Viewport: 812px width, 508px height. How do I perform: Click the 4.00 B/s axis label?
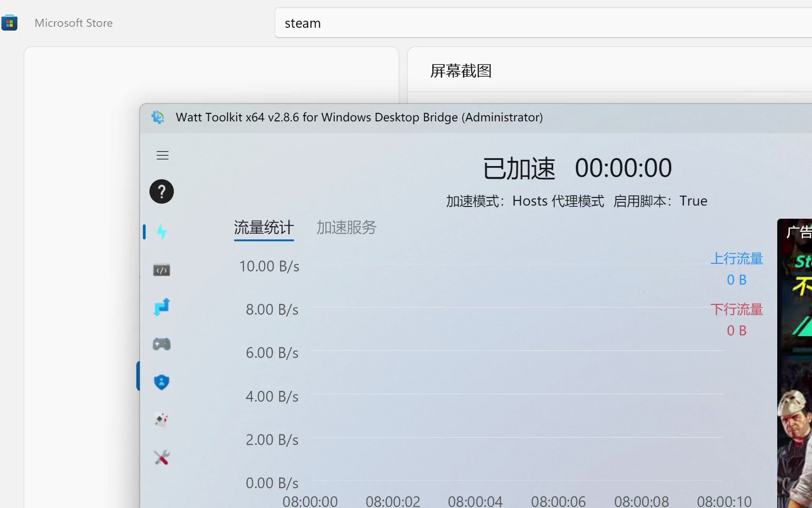pyautogui.click(x=272, y=397)
